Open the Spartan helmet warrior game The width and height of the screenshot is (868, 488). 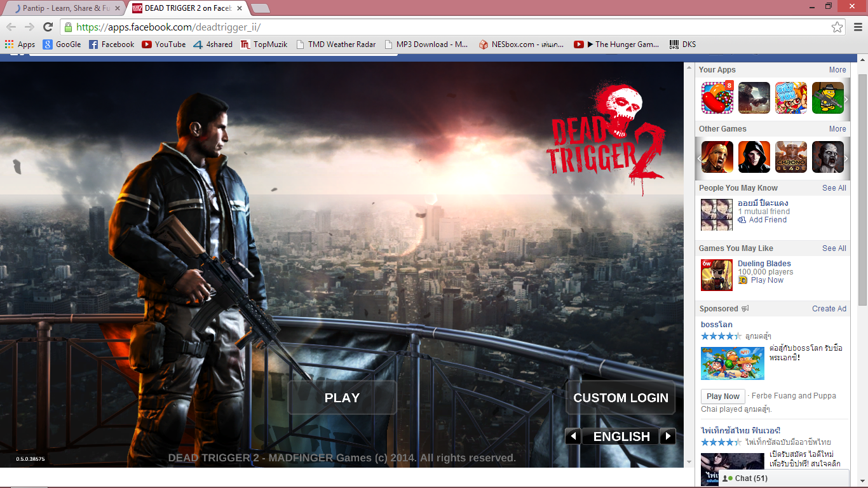coord(717,157)
